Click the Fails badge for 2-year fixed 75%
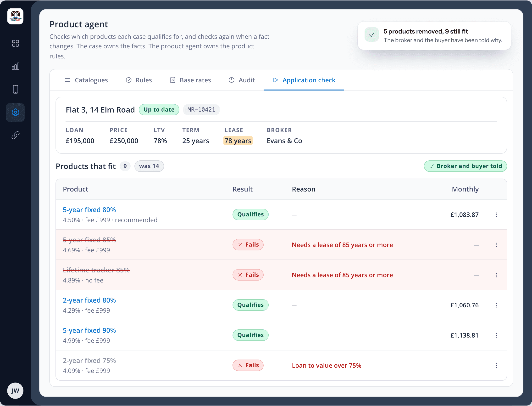The width and height of the screenshot is (532, 406). (x=248, y=365)
